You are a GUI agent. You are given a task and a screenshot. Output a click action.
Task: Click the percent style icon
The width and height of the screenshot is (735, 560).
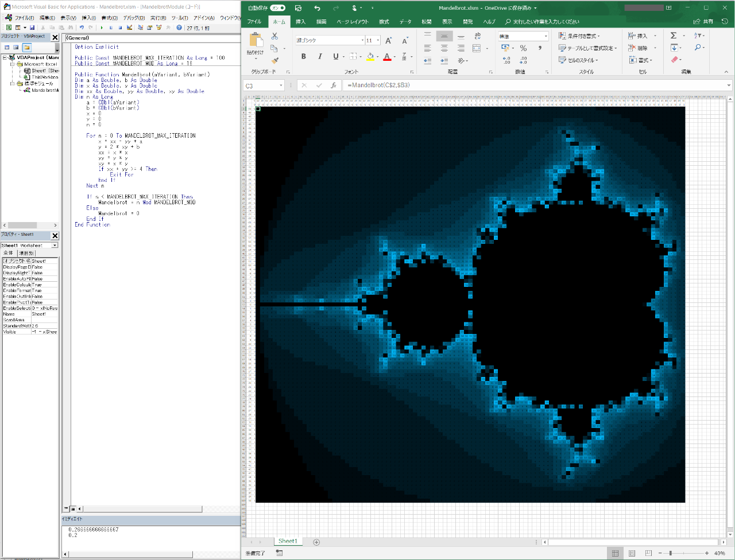pyautogui.click(x=523, y=48)
